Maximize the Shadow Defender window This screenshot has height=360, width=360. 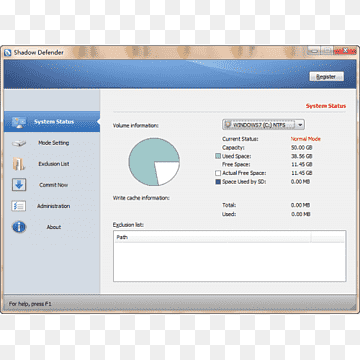[x=327, y=51]
